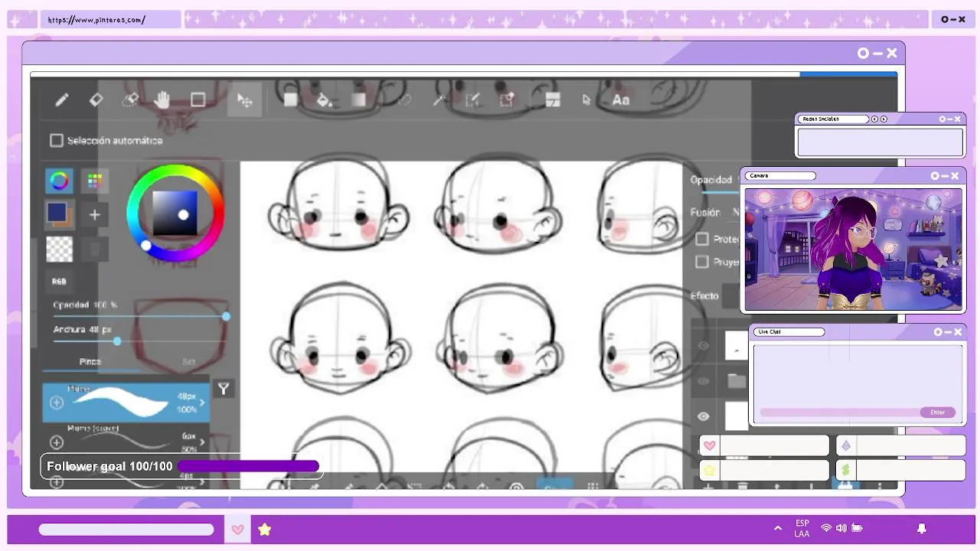980x551 pixels.
Task: Click the Live Chat message input field
Action: [839, 412]
